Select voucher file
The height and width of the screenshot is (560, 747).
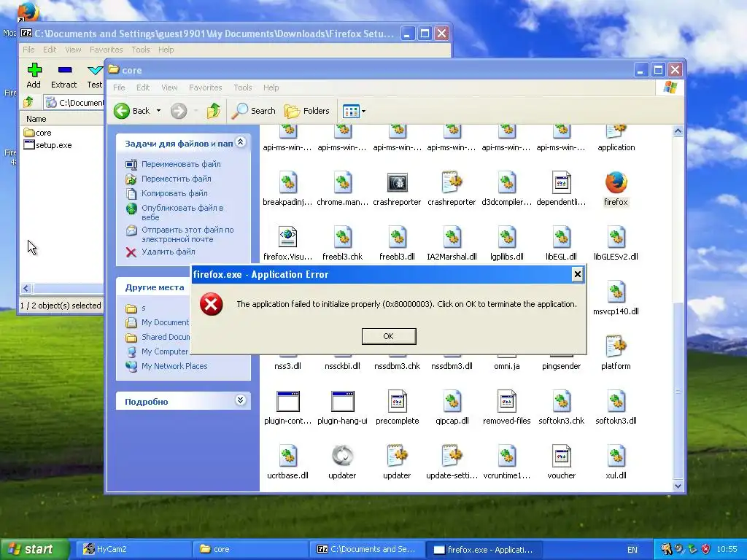(561, 463)
